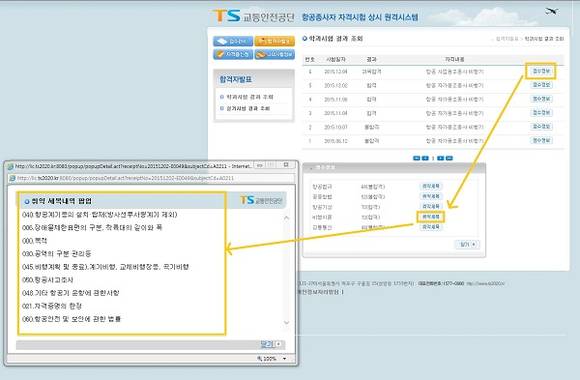Click the highlighted 점수정보 button for 2015.12.04
Viewport: 580px width, 380px height.
pos(541,71)
